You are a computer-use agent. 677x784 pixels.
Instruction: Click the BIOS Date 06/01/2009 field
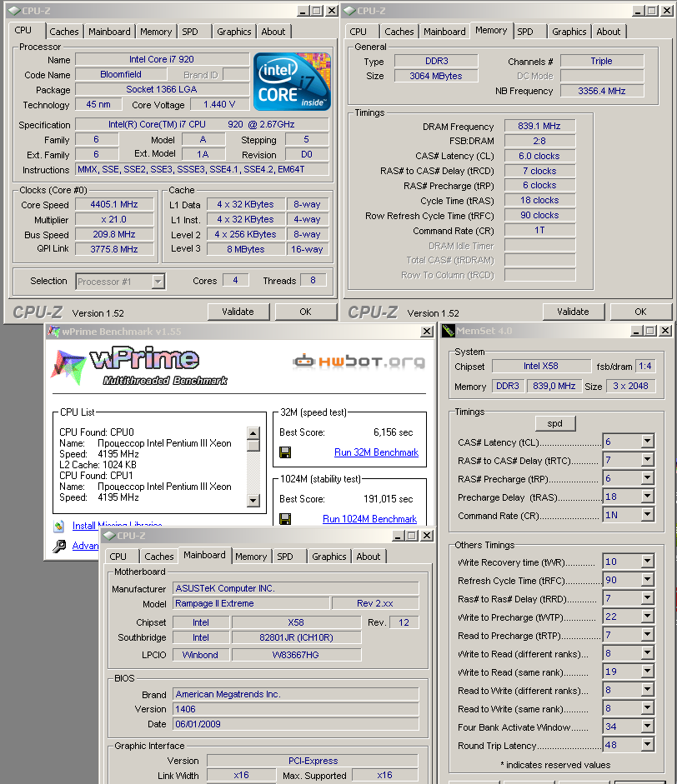(296, 724)
